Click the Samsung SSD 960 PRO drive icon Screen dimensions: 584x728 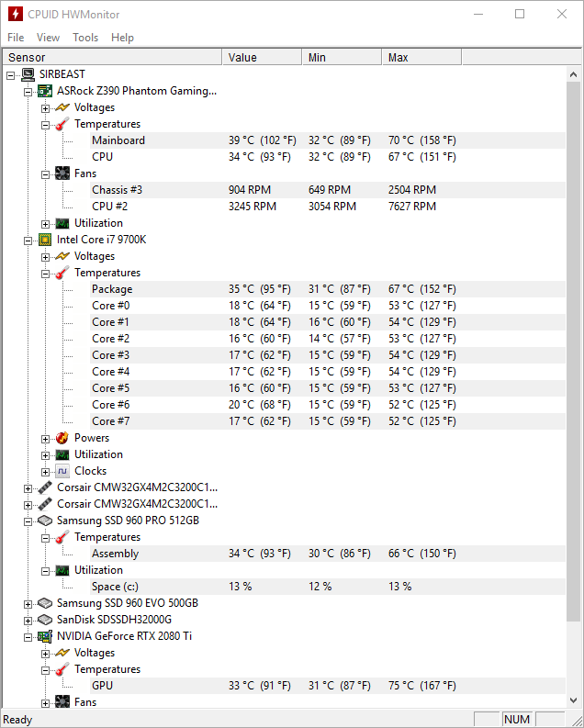click(45, 521)
